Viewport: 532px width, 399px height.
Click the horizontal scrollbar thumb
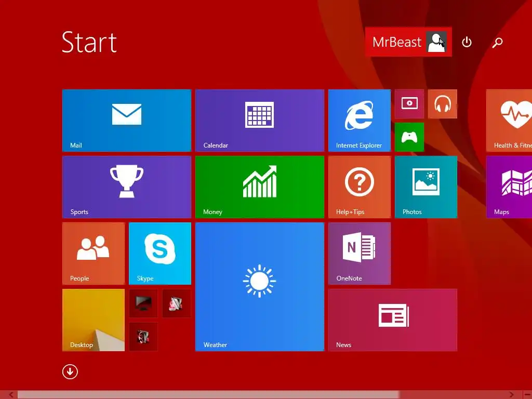[208, 395]
